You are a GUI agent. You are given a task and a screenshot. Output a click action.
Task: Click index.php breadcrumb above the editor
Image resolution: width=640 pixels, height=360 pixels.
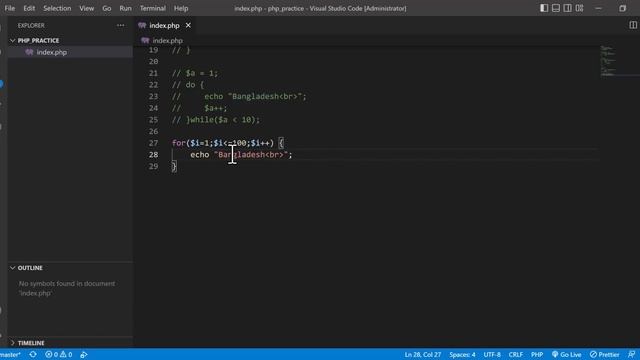tap(167, 40)
